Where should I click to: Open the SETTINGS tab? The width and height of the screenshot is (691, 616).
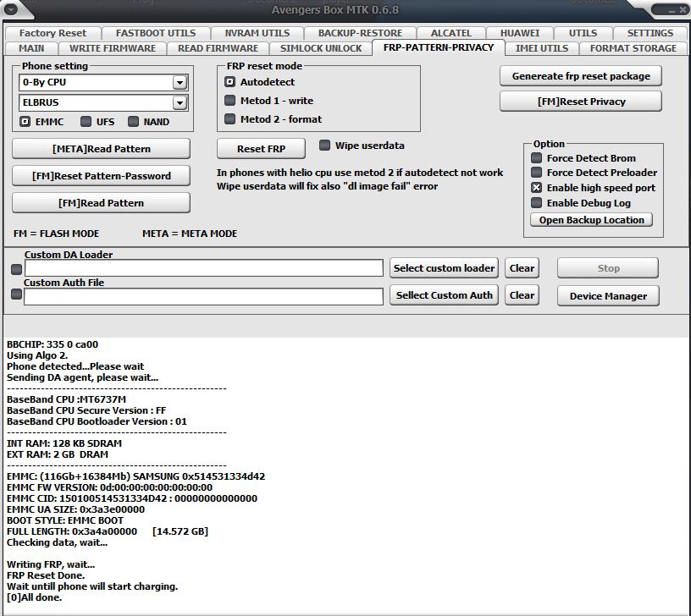[650, 34]
